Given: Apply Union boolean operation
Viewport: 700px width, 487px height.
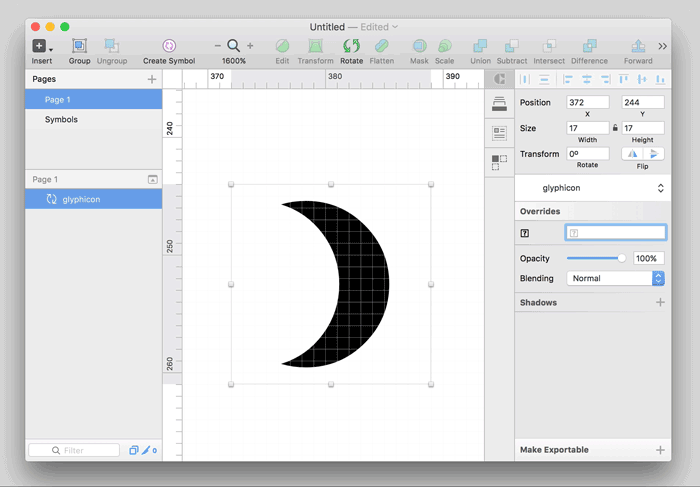Looking at the screenshot, I should coord(480,46).
